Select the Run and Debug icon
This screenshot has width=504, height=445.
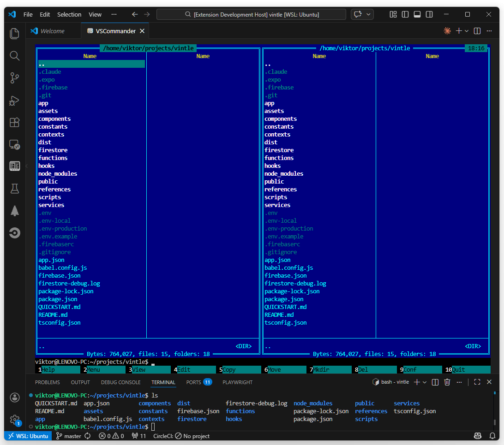[14, 100]
